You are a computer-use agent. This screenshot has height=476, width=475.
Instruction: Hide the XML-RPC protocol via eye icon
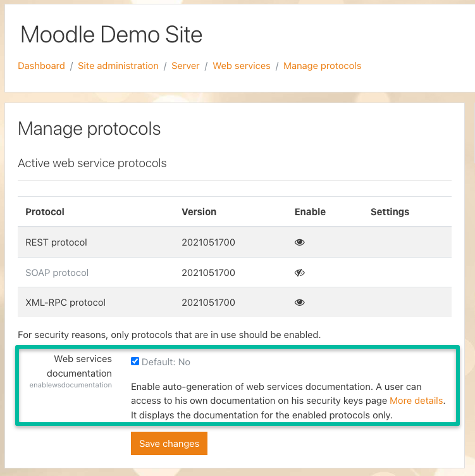300,303
